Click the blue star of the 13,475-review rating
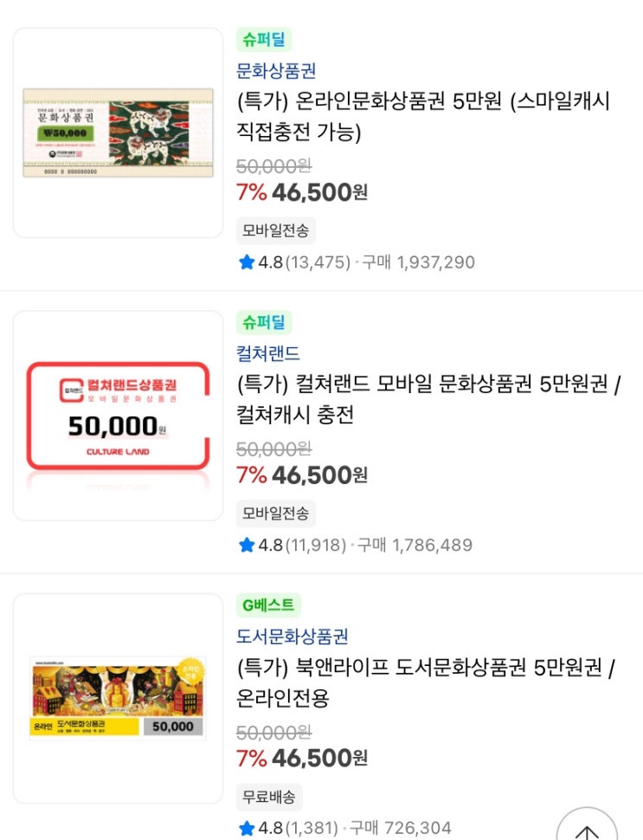Viewport: 643px width, 840px height. [x=247, y=262]
